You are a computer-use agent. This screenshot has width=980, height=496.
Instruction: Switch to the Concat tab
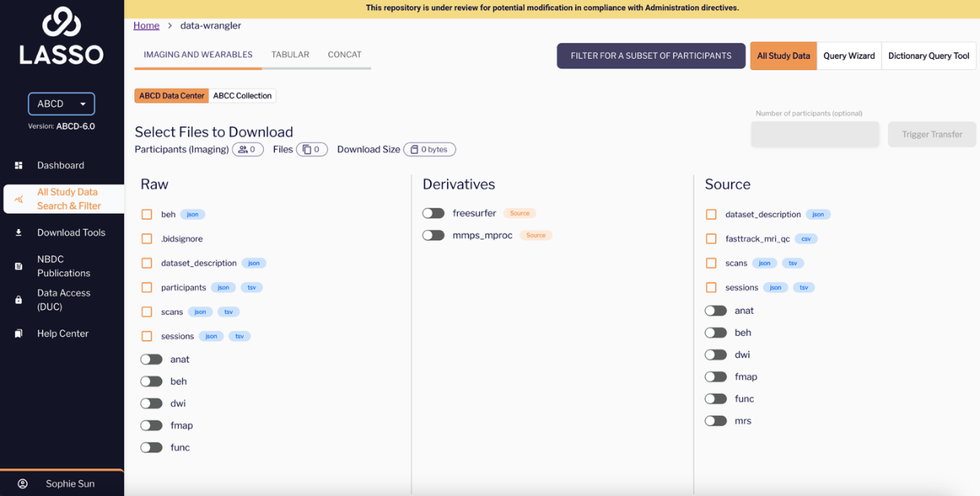(345, 55)
